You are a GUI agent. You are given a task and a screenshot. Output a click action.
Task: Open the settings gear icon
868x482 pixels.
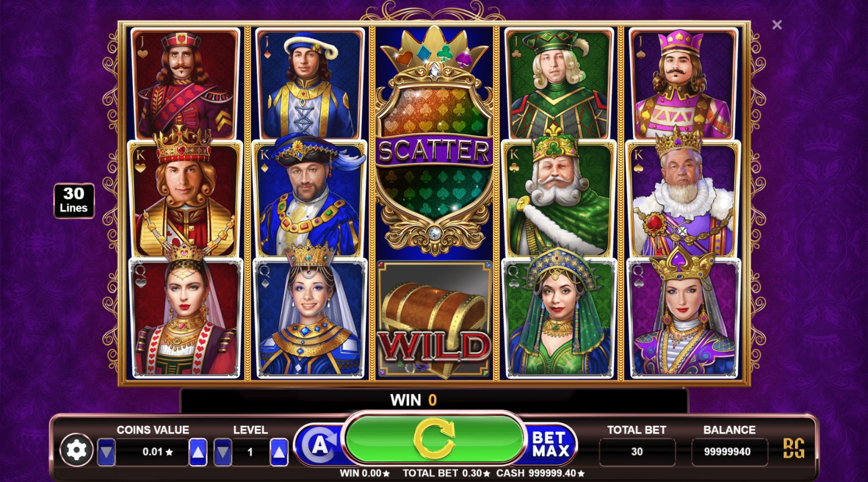pyautogui.click(x=76, y=449)
